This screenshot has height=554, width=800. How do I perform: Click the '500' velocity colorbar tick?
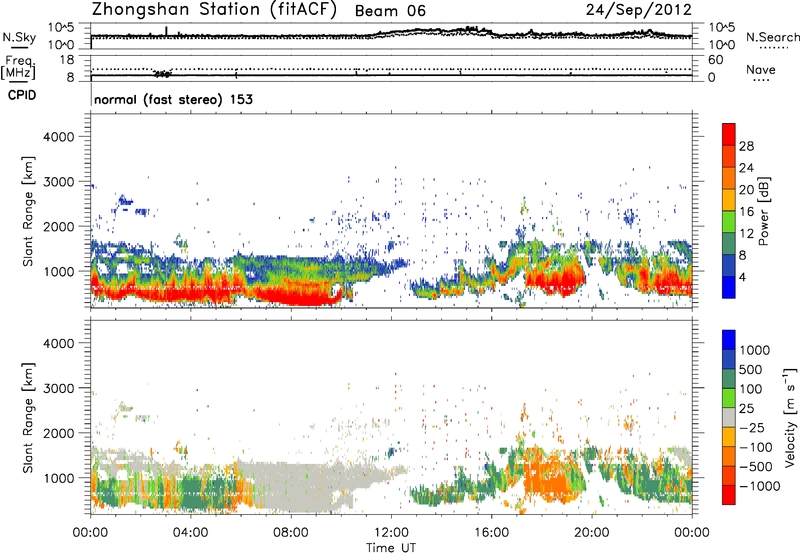pos(751,369)
